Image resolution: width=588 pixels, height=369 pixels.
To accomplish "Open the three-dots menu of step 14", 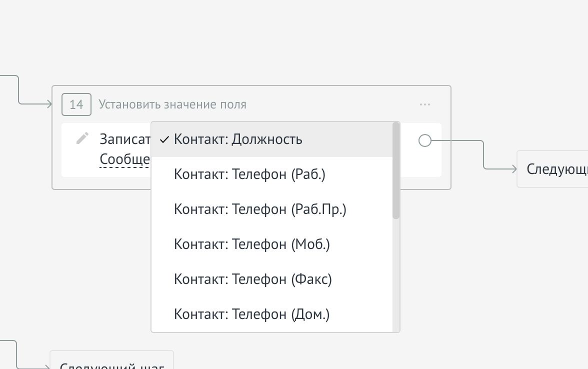I will pyautogui.click(x=425, y=104).
